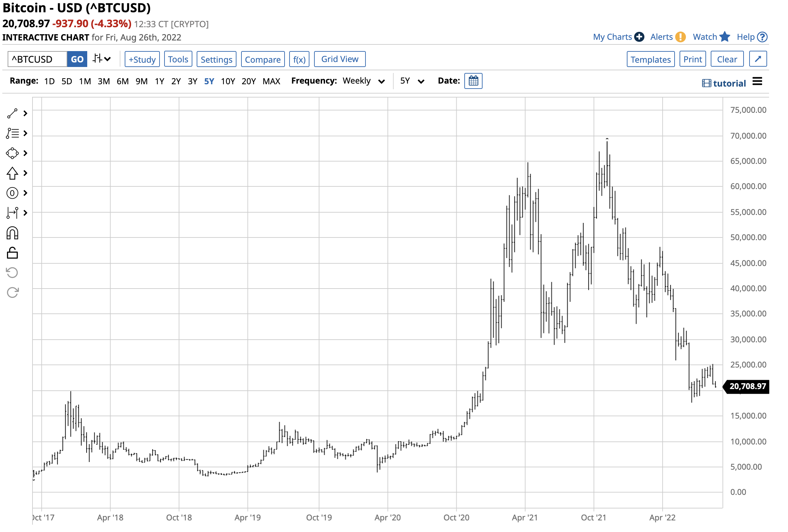Open the 5Y period dropdown
788x532 pixels.
click(x=413, y=81)
